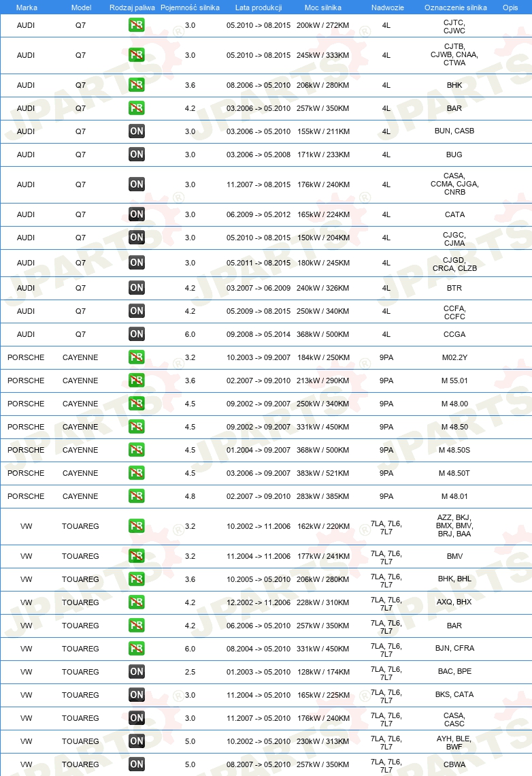Image resolution: width=532 pixels, height=776 pixels.
Task: Click the petrol icon in the Touareg BMV 177kW row
Action: coord(137,555)
